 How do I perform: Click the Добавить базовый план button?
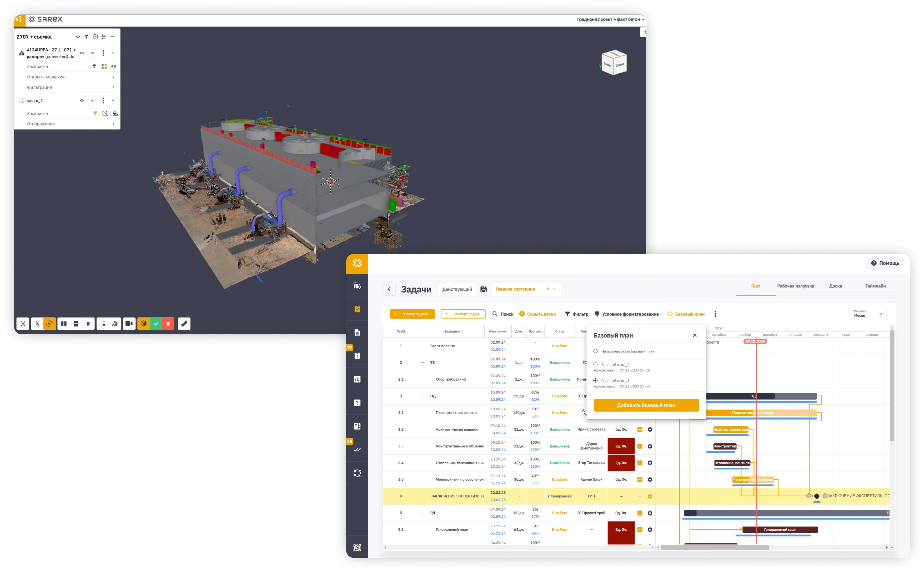(646, 405)
